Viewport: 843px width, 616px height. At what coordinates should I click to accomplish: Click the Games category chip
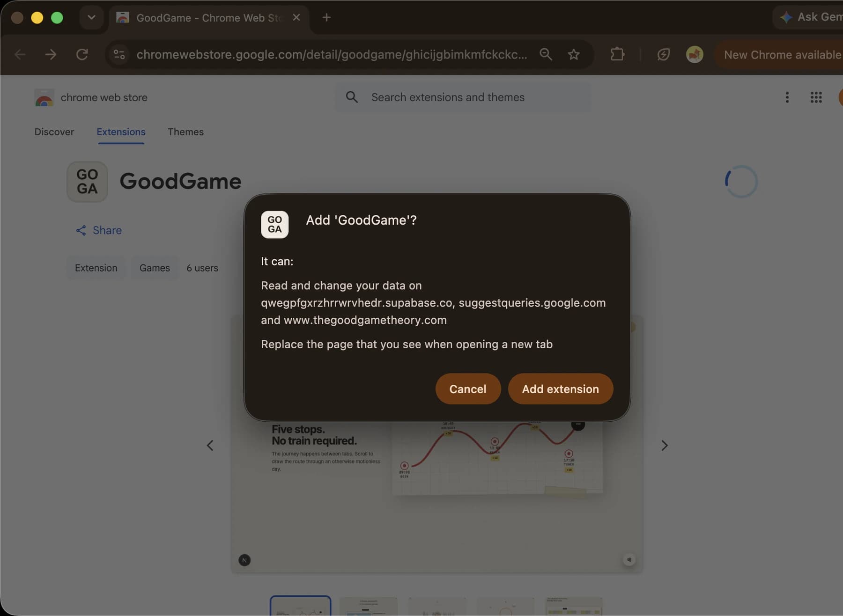[155, 268]
